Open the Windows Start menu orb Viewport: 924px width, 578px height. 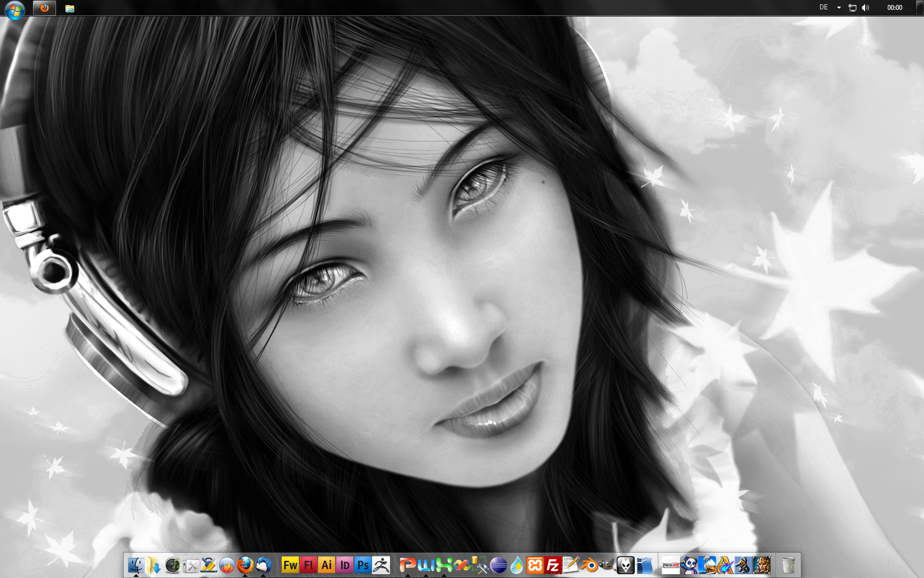tap(14, 9)
